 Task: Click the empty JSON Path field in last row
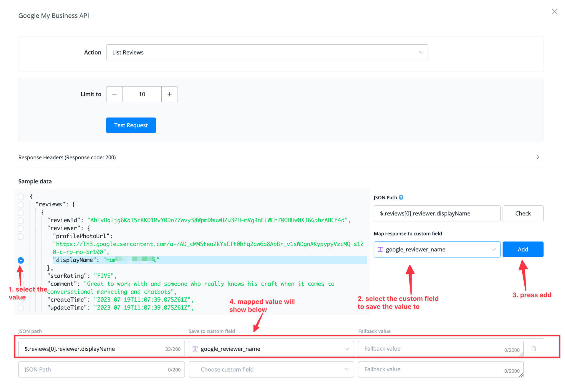point(102,370)
